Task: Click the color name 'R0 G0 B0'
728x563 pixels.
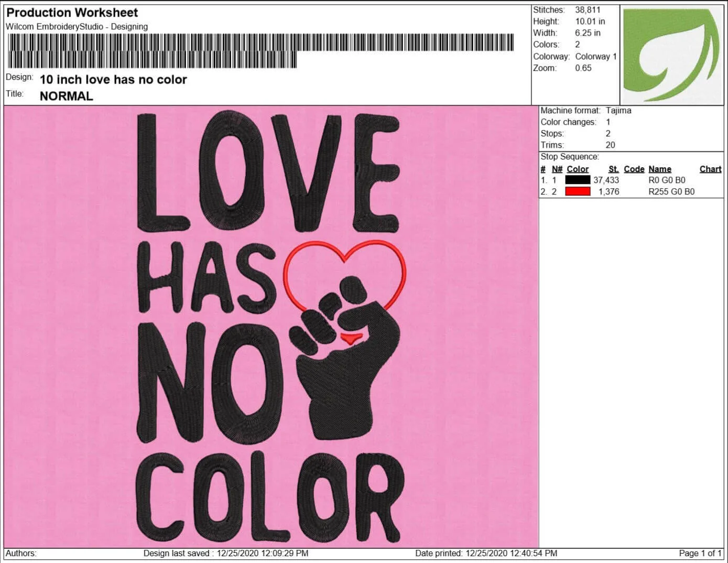Action: coord(667,180)
